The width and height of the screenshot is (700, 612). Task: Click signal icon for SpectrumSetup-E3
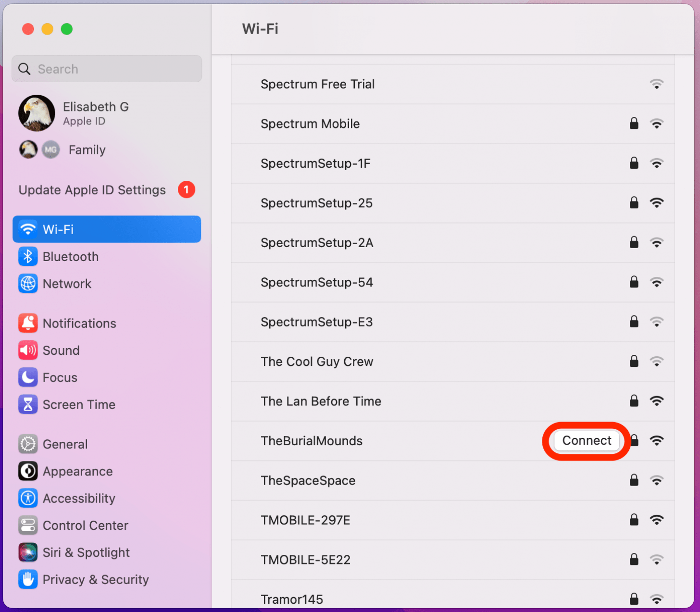[x=657, y=322]
